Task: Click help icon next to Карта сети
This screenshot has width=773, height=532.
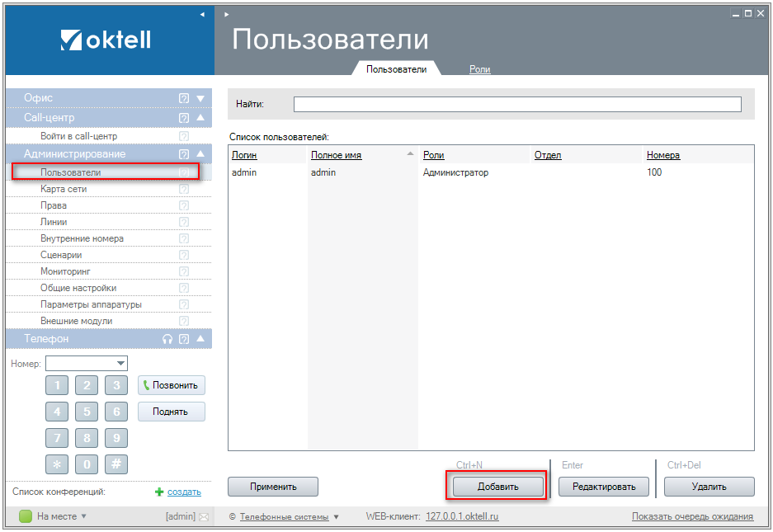Action: 184,189
